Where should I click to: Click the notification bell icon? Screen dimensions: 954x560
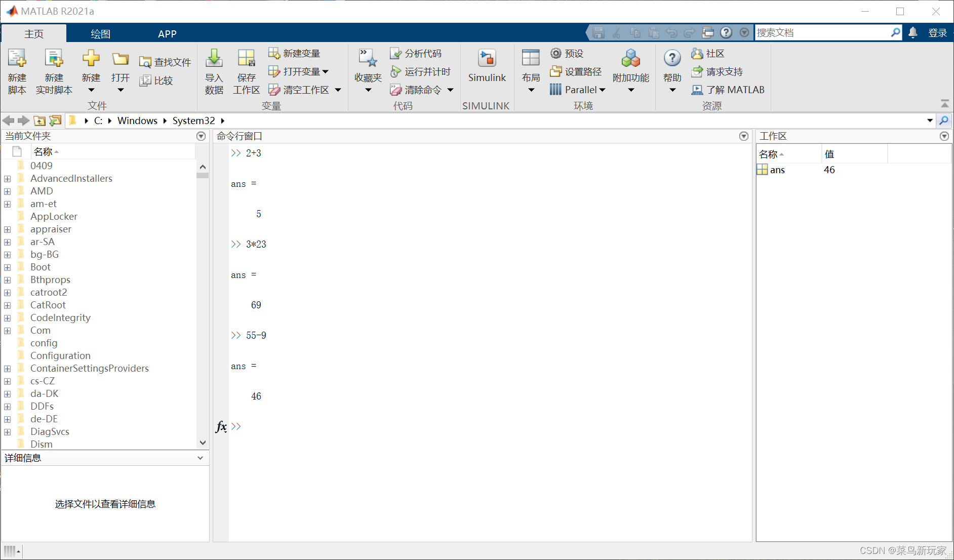click(913, 33)
